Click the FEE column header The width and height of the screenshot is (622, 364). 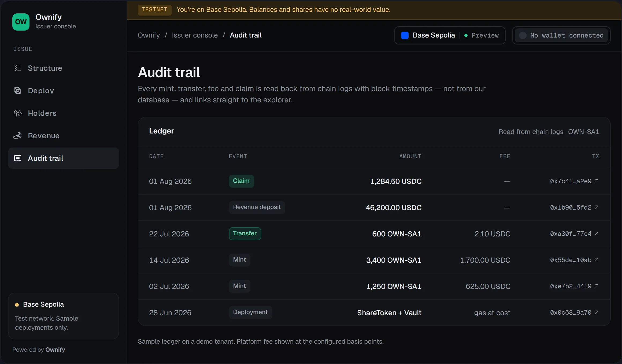(x=505, y=156)
